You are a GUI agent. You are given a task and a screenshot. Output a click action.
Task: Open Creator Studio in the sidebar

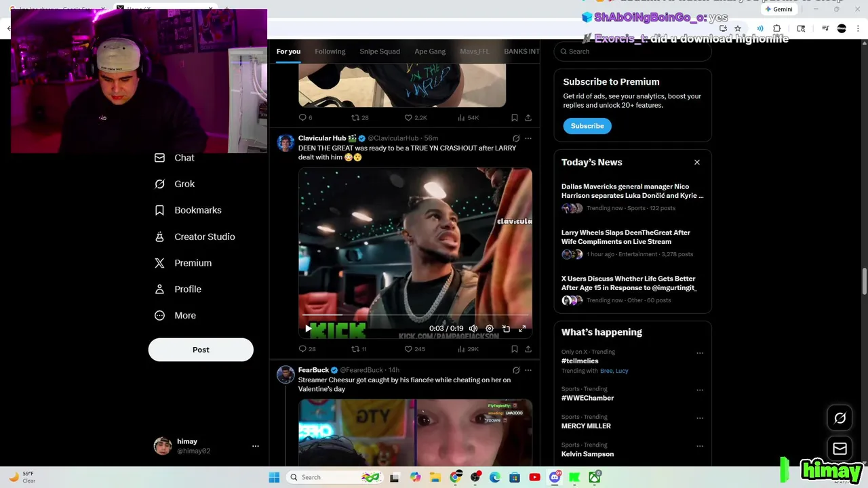click(194, 237)
